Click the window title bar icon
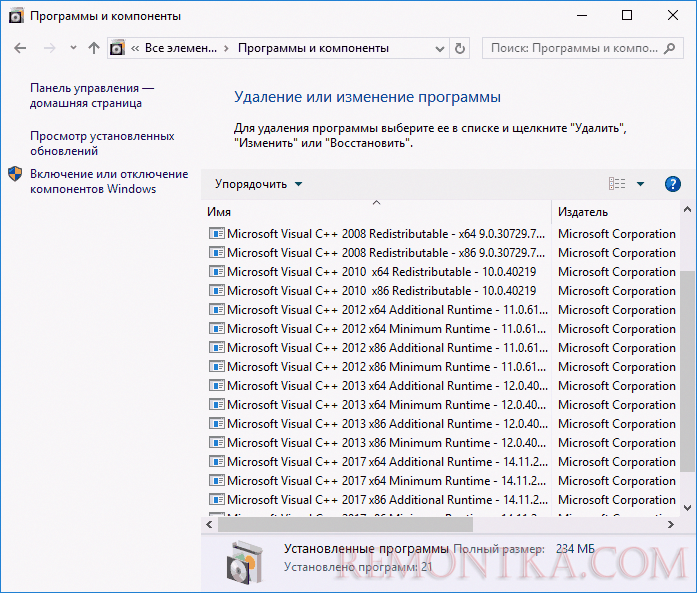Image resolution: width=697 pixels, height=593 pixels. (x=16, y=16)
